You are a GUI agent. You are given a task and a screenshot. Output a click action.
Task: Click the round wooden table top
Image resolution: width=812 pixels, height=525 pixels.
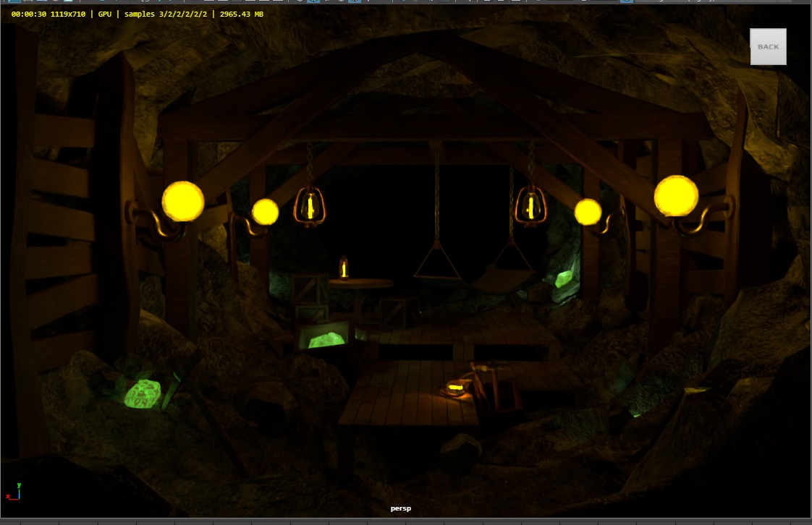click(362, 283)
